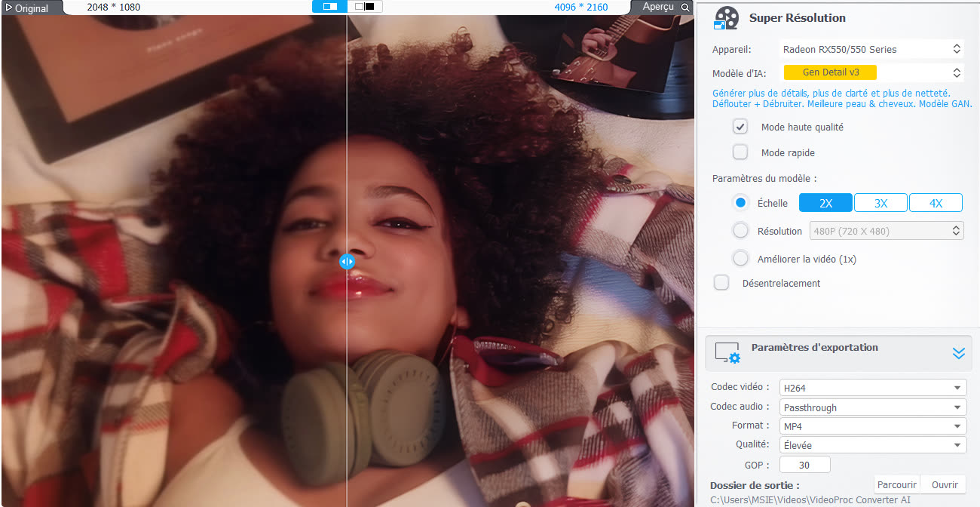Switch to the Aperçu tab
The width and height of the screenshot is (980, 507).
[658, 7]
